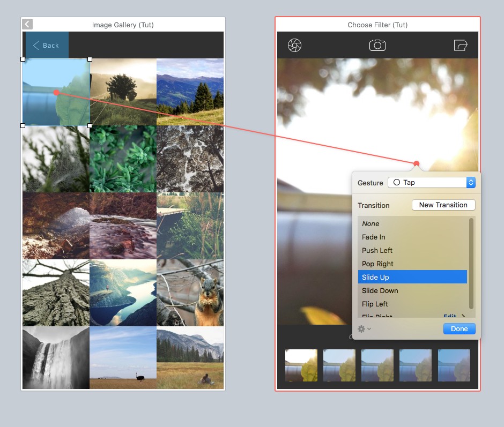Click the black-and-white waterfall thumbnail
This screenshot has height=427, width=504.
(56, 358)
